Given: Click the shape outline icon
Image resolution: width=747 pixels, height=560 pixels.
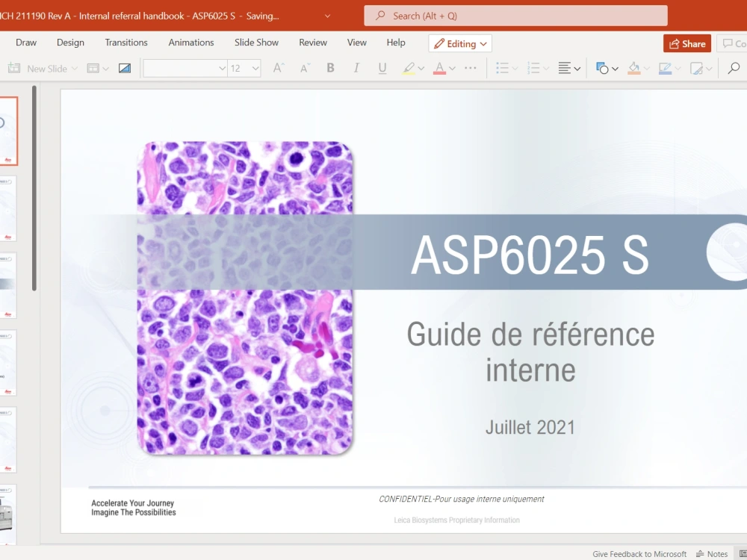Looking at the screenshot, I should point(665,69).
